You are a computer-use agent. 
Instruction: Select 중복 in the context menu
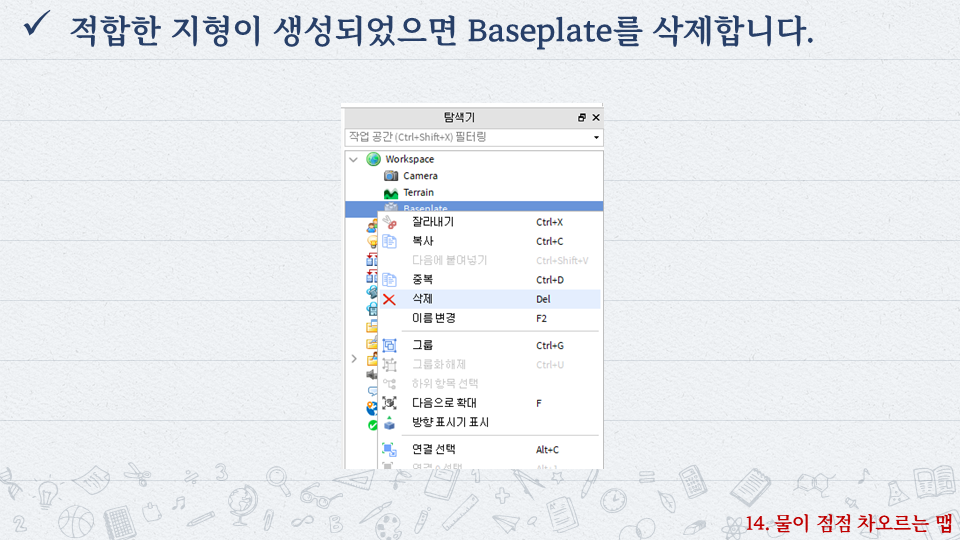pyautogui.click(x=489, y=280)
